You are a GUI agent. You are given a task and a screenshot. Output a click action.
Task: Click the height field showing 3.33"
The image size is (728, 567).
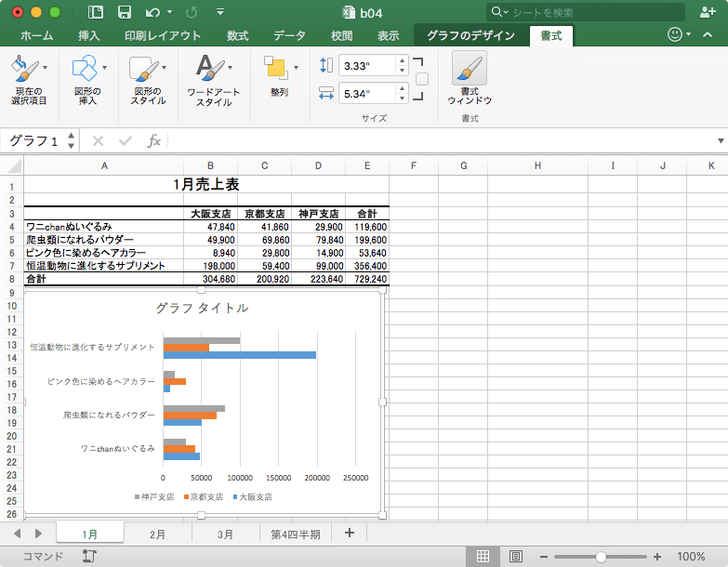coord(367,65)
